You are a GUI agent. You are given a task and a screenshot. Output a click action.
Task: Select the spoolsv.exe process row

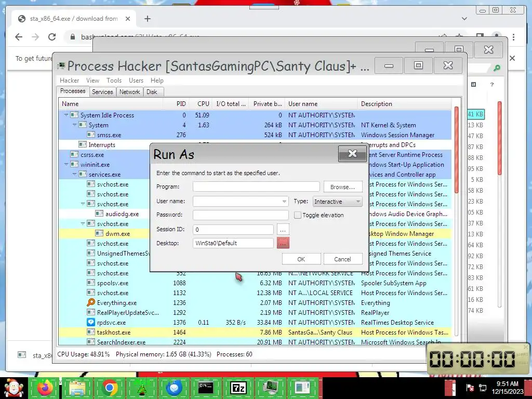point(255,283)
